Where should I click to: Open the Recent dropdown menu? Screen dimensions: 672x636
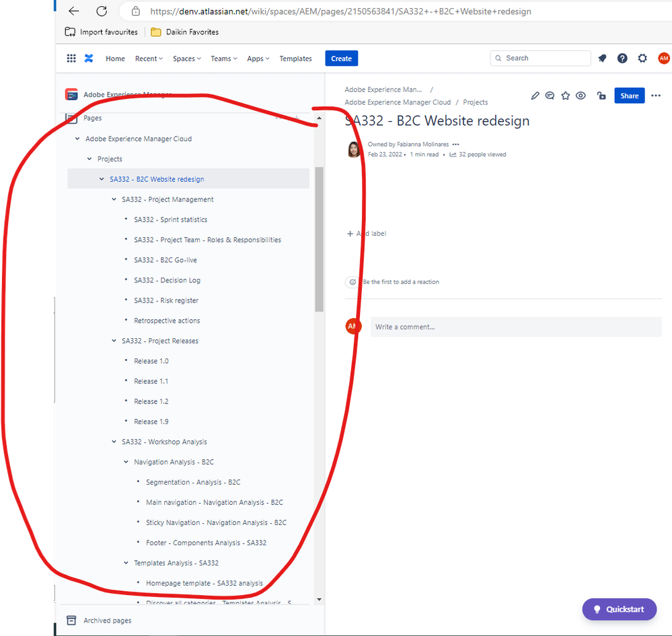(149, 58)
